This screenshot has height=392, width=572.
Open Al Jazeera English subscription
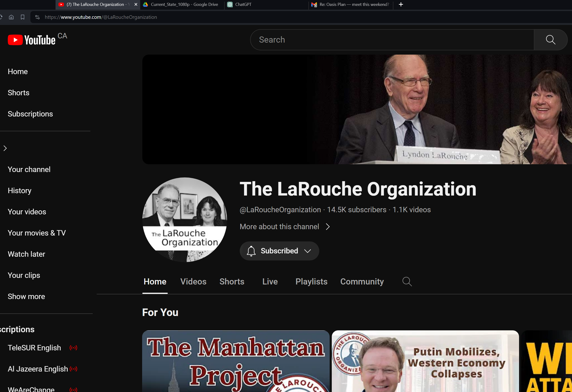[38, 369]
